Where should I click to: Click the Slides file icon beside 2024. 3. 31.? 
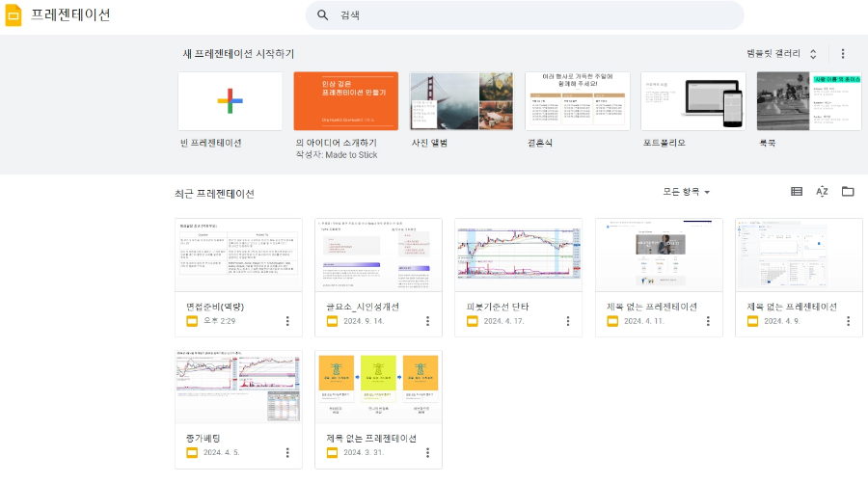(x=332, y=452)
